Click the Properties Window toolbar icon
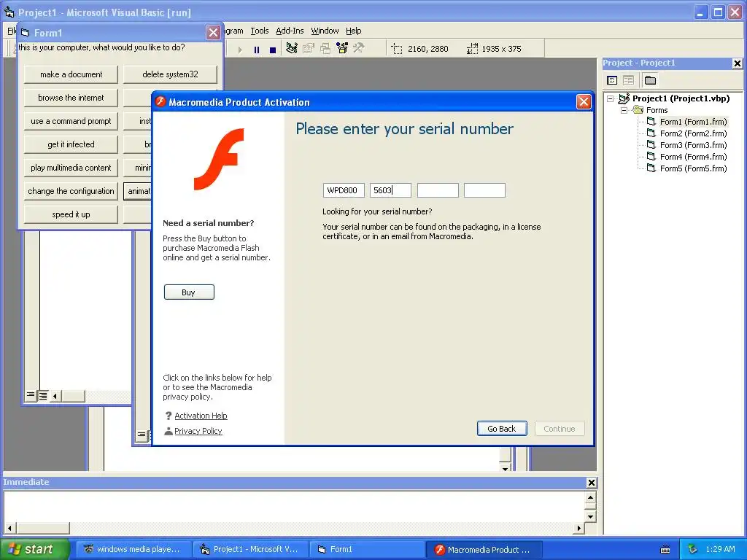The image size is (747, 560). click(x=309, y=48)
